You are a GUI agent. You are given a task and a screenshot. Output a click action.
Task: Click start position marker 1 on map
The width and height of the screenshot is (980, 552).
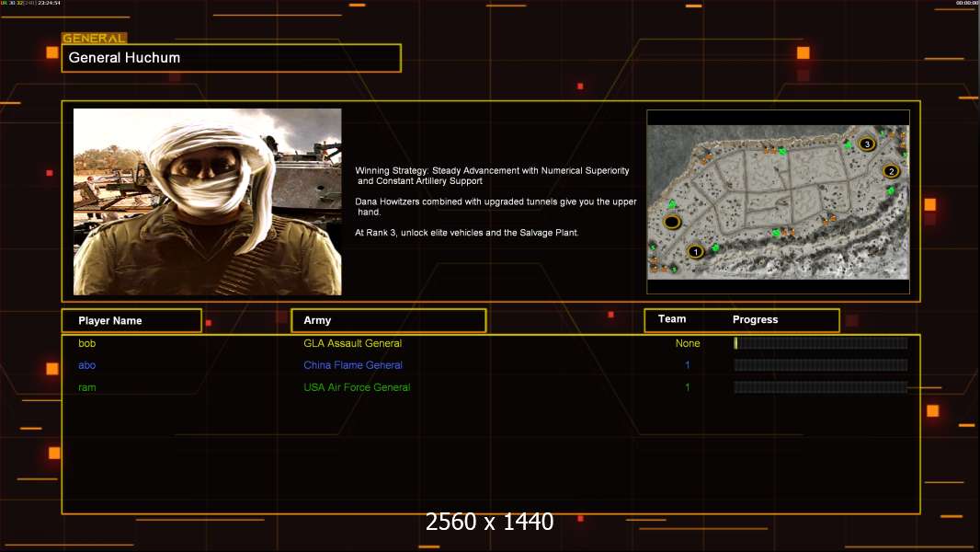click(695, 251)
